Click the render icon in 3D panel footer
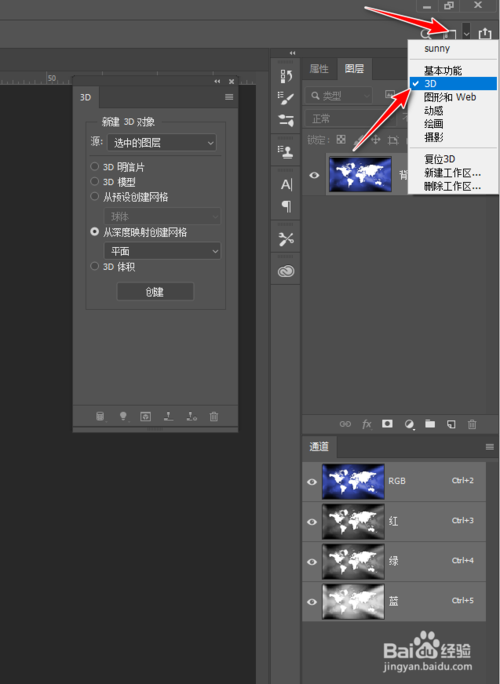 [146, 417]
